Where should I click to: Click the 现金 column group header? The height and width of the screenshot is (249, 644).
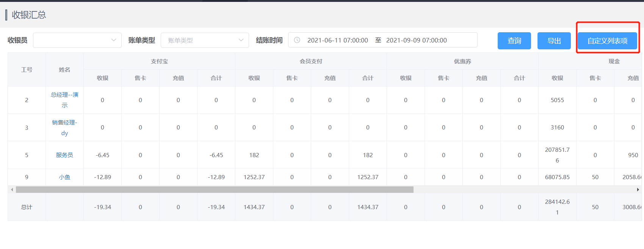[614, 61]
